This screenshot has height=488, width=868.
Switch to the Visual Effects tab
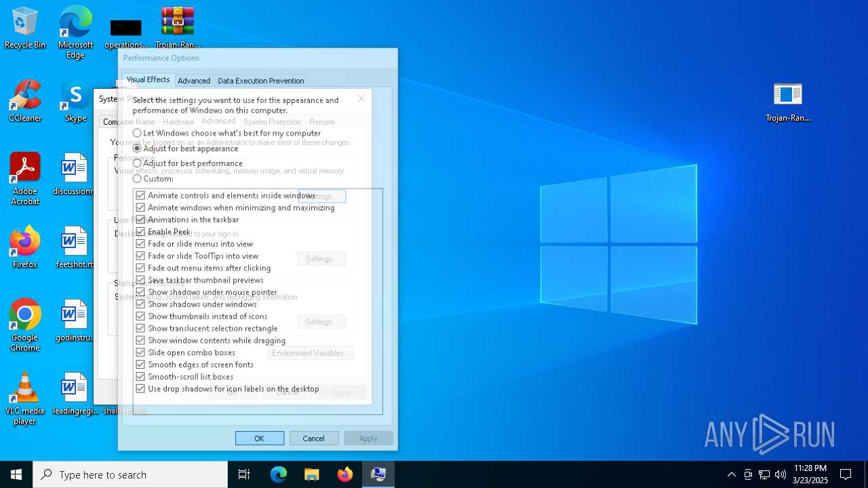[148, 80]
